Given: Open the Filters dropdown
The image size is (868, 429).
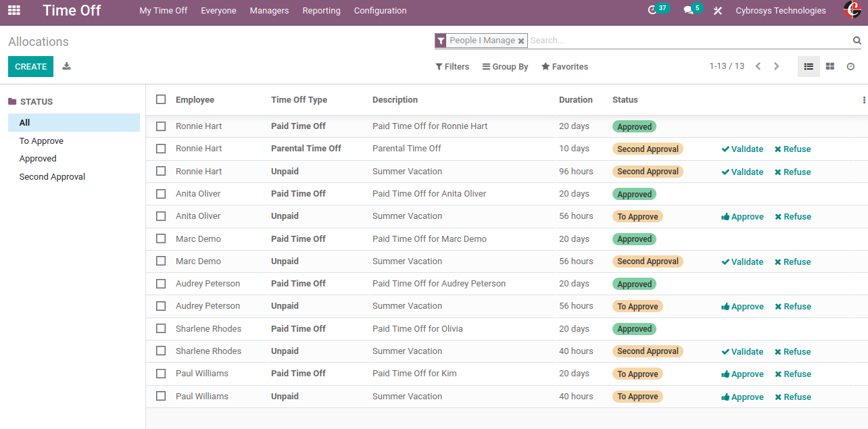Looking at the screenshot, I should pyautogui.click(x=452, y=67).
